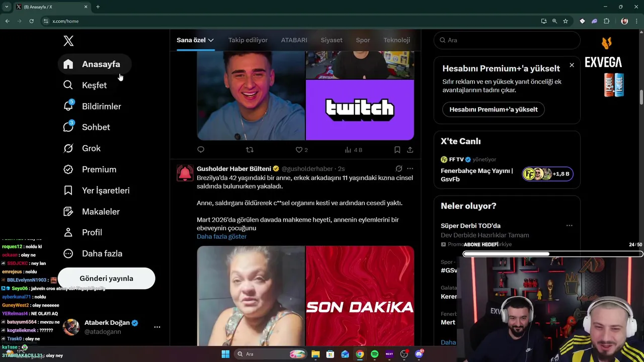Reload the page
This screenshot has height=362, width=644.
pyautogui.click(x=31, y=21)
